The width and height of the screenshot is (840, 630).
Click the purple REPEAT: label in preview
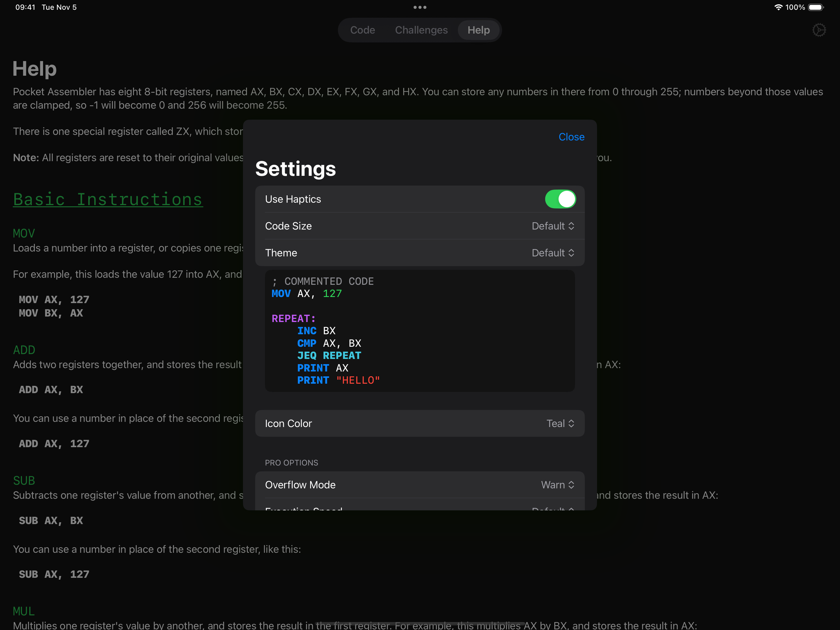pos(294,319)
